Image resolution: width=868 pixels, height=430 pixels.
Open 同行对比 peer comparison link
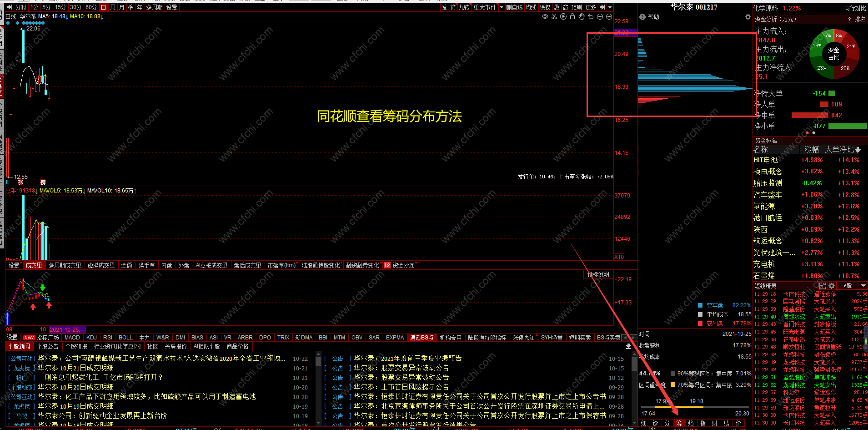pos(855,8)
